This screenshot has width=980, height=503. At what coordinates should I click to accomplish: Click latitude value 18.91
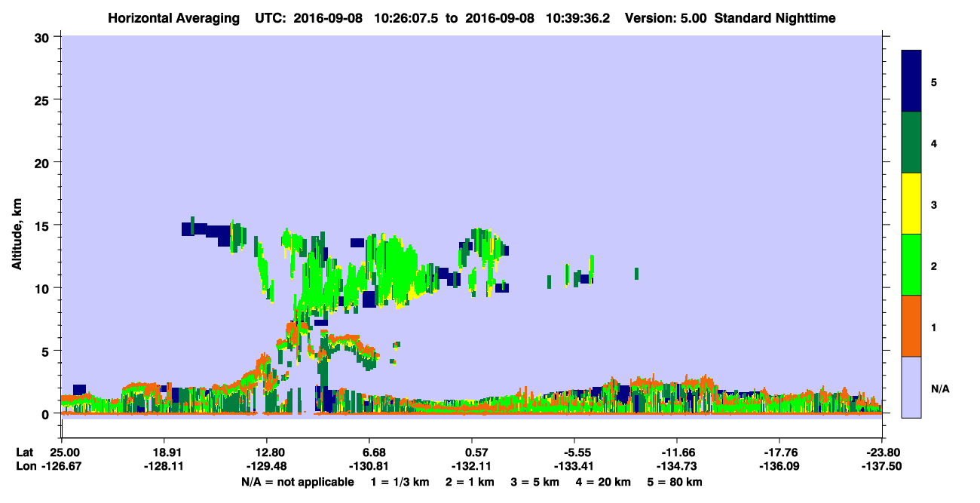tap(164, 452)
